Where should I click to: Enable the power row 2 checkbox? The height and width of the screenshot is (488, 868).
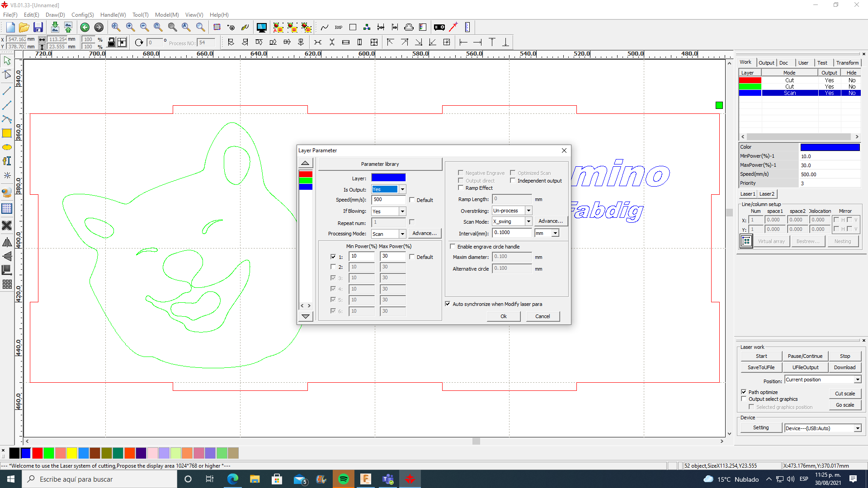(333, 267)
